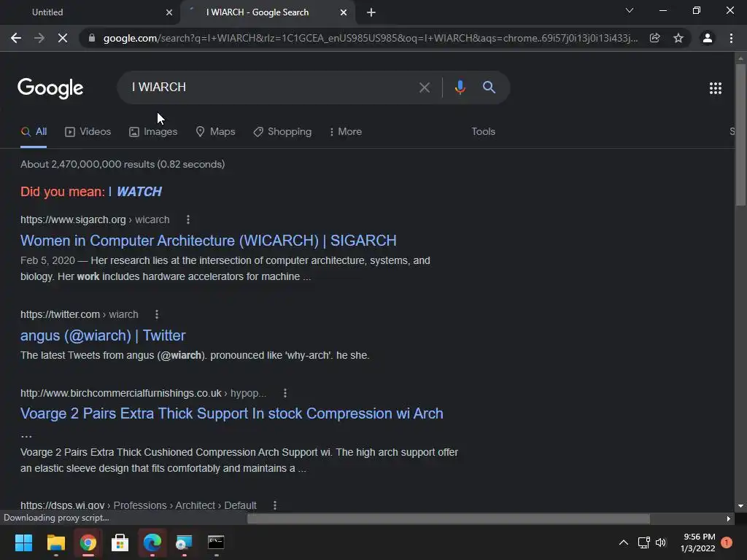Viewport: 747px width, 560px height.
Task: Open Microsoft Edge from the taskbar
Action: (x=152, y=542)
